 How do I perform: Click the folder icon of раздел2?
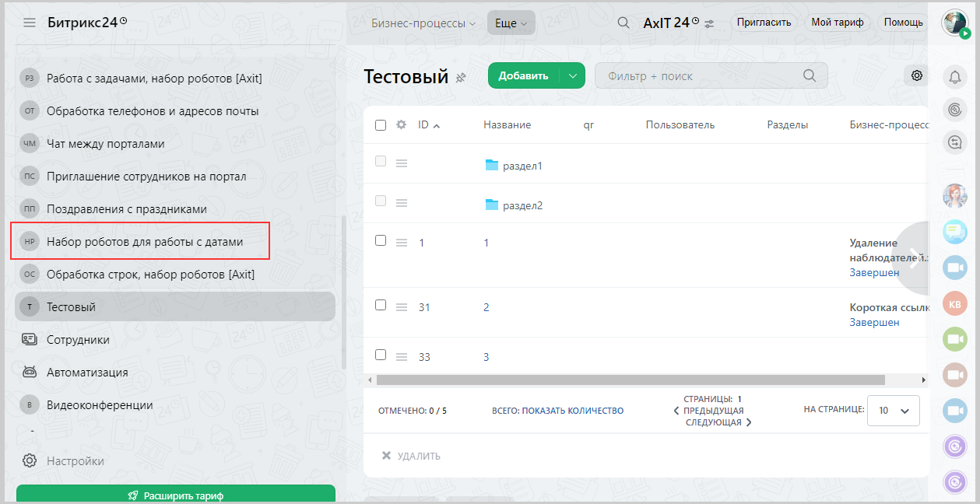click(491, 205)
